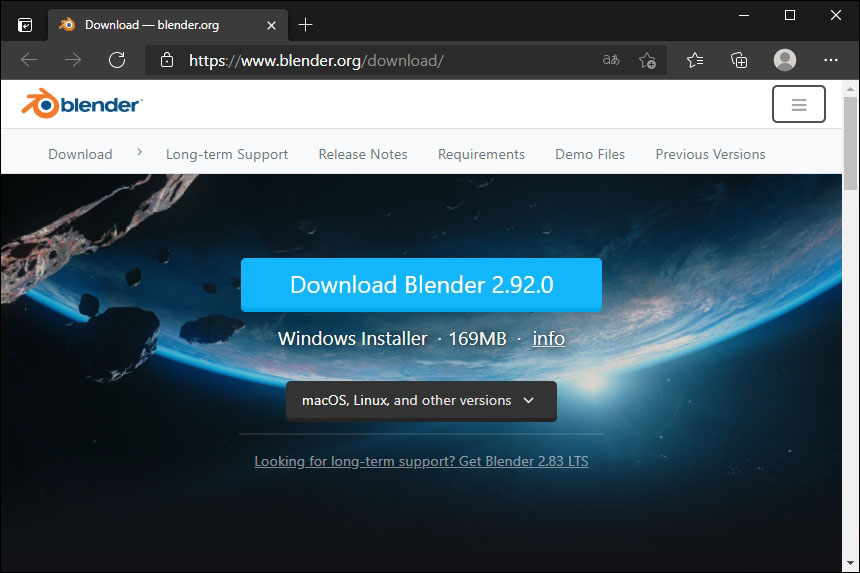Expand macOS, Linux, and other versions

click(421, 401)
